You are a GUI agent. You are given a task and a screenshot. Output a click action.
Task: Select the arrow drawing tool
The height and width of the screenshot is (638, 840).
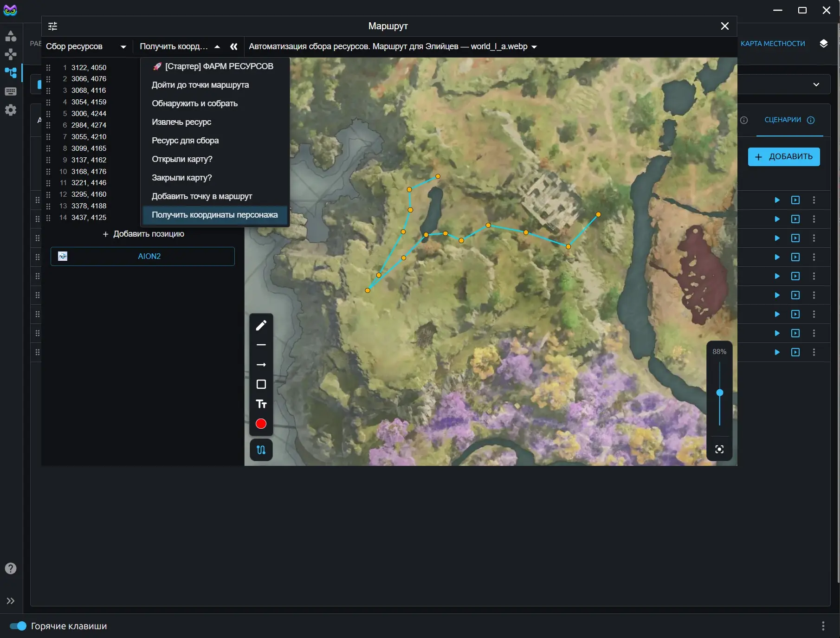(x=261, y=365)
